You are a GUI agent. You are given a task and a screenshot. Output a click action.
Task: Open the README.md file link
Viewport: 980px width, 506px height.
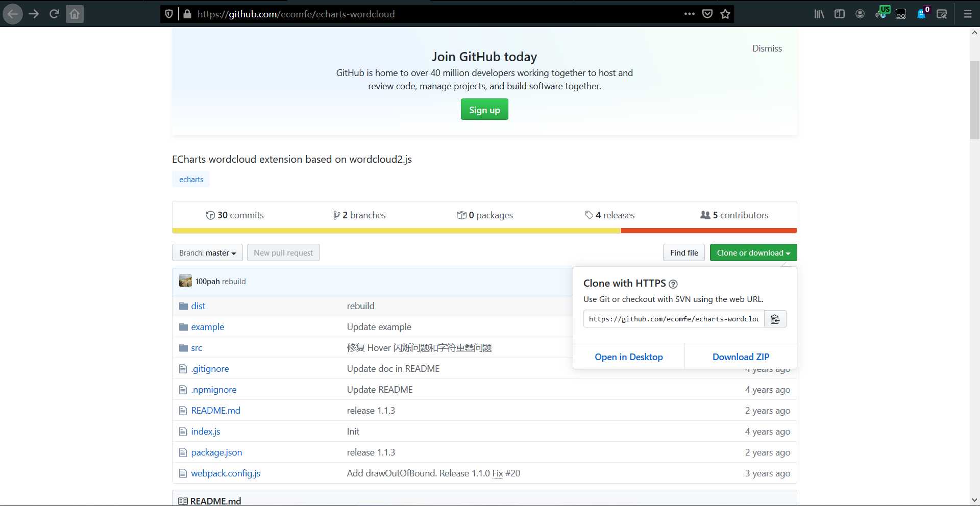coord(215,411)
